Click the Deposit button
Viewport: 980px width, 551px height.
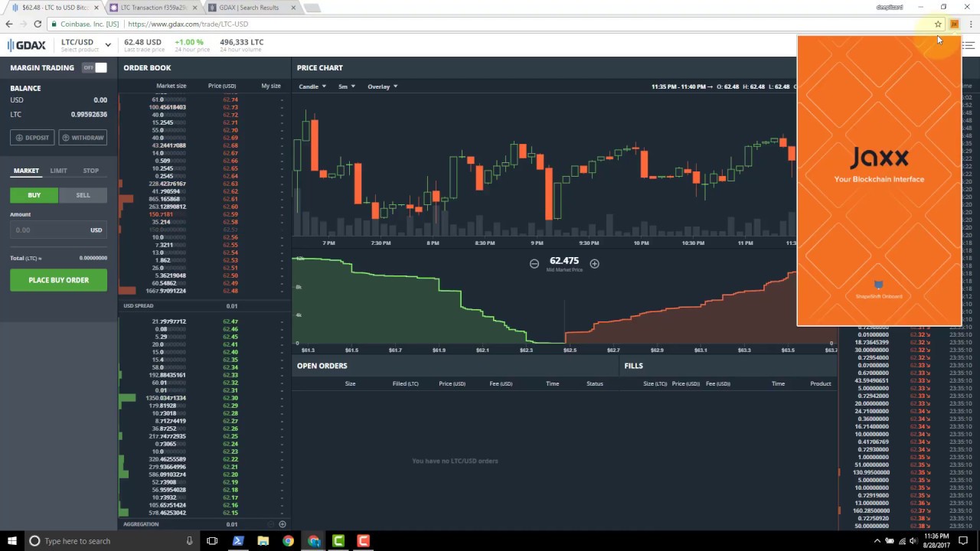click(32, 138)
